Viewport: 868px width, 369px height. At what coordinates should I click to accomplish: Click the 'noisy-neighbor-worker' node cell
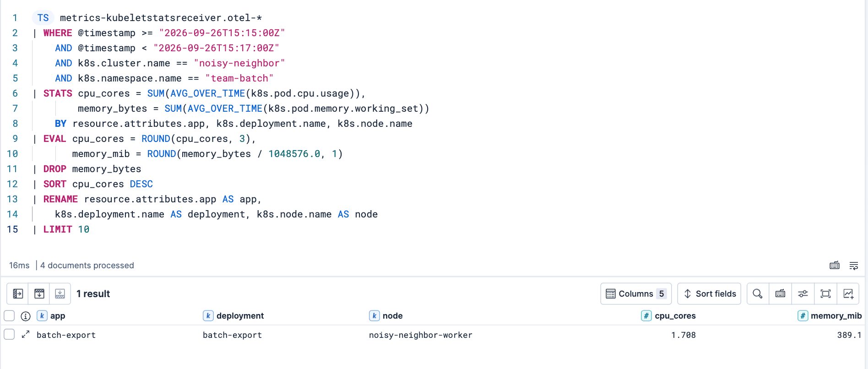pyautogui.click(x=421, y=335)
